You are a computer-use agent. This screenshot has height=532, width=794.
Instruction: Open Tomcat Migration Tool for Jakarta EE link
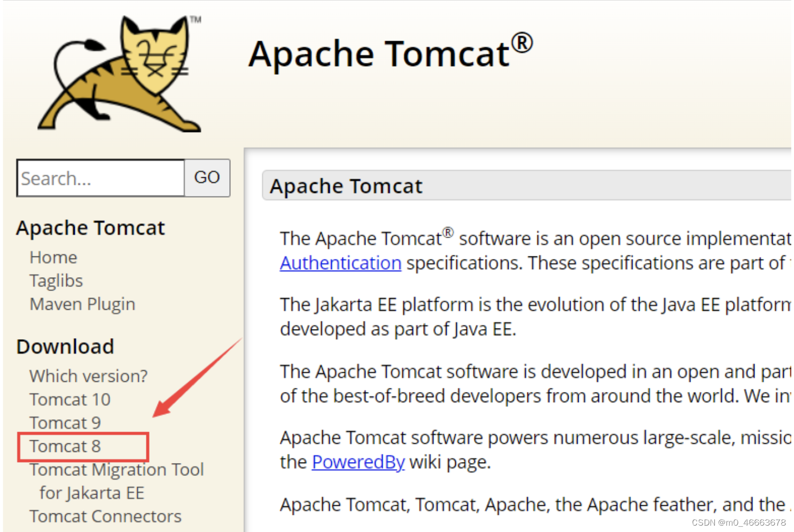click(116, 481)
